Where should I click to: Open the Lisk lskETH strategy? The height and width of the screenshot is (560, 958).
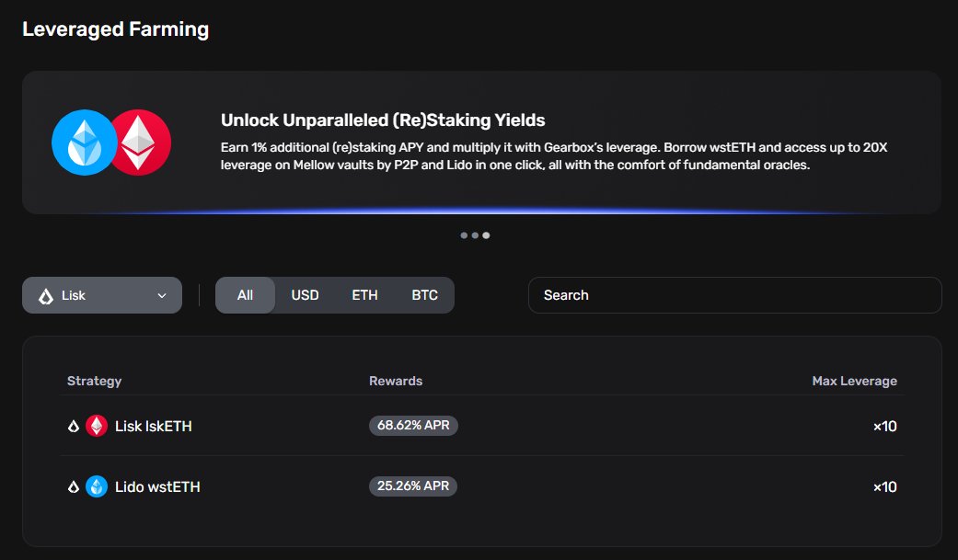[481, 426]
